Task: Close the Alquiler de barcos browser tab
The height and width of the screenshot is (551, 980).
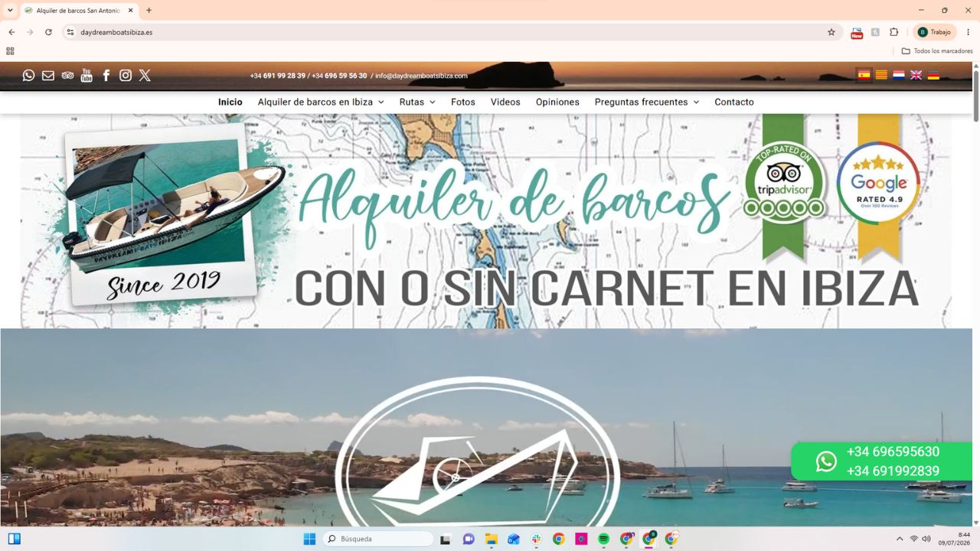Action: point(131,11)
